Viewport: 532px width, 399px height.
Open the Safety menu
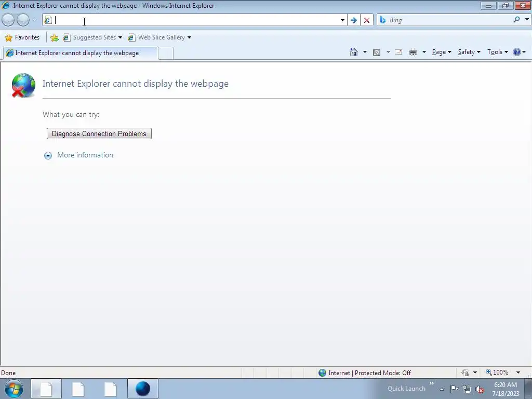click(469, 52)
